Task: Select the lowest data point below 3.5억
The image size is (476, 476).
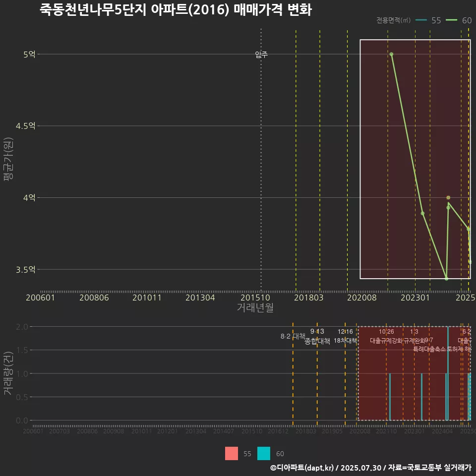Action: pyautogui.click(x=446, y=278)
